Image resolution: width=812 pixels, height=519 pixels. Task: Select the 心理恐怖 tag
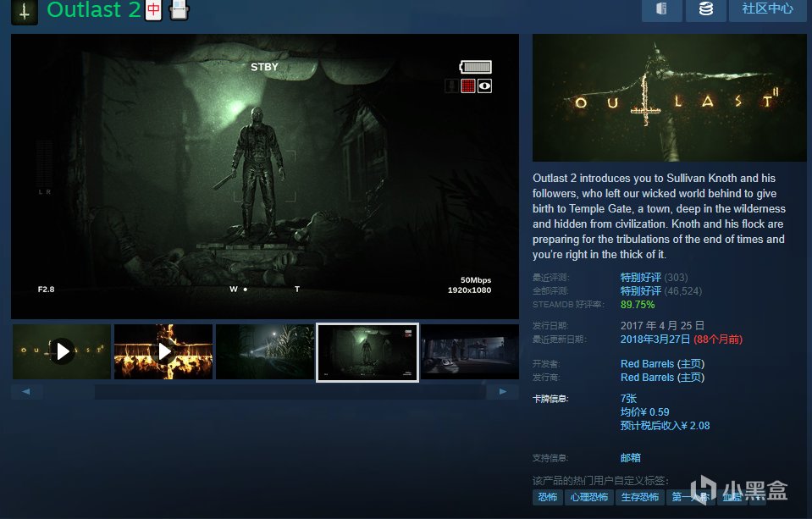(588, 497)
